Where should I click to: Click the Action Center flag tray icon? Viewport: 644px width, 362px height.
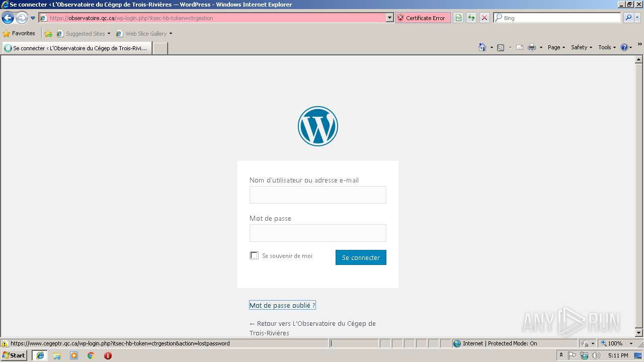coord(572,355)
